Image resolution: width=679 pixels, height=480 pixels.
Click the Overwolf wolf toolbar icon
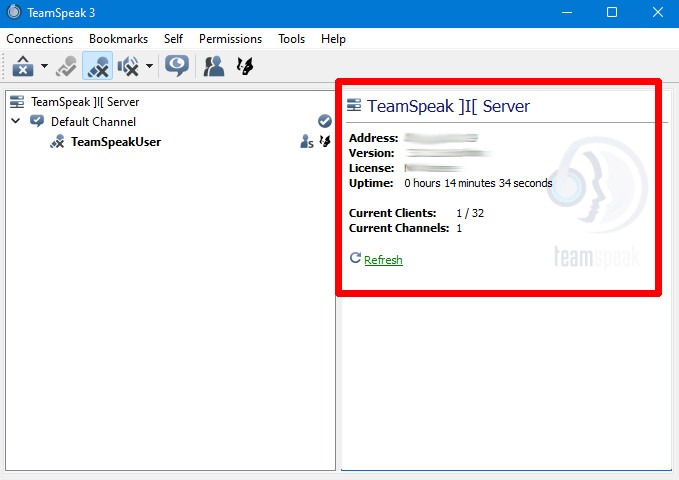click(245, 66)
